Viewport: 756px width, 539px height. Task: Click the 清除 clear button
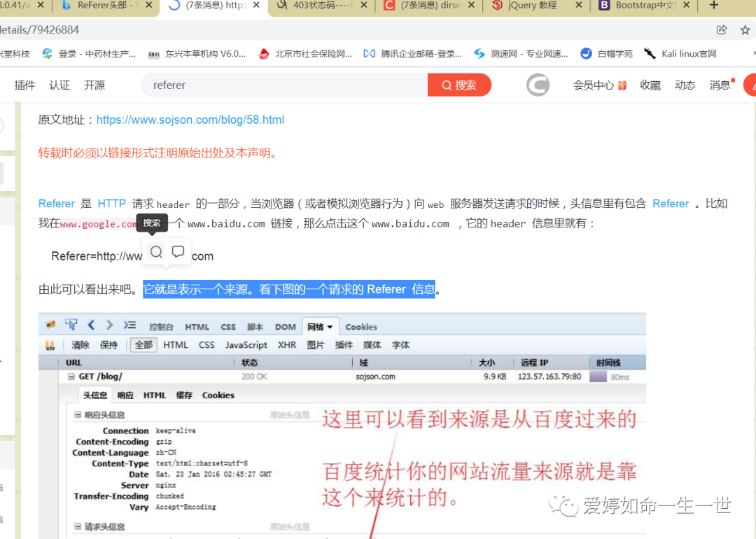[x=80, y=345]
